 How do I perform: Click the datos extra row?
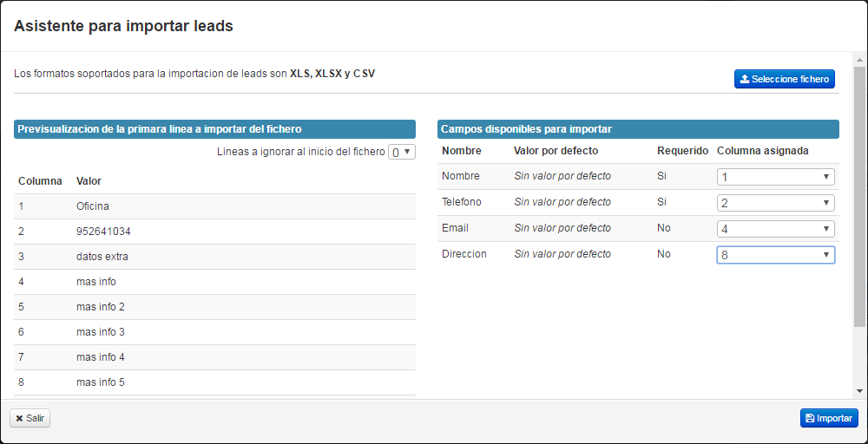click(x=214, y=257)
